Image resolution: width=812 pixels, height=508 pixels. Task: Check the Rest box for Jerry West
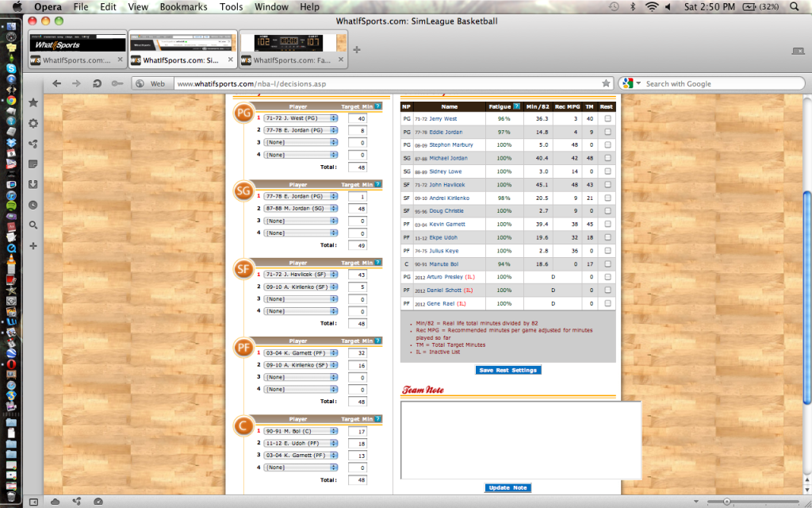pos(607,119)
